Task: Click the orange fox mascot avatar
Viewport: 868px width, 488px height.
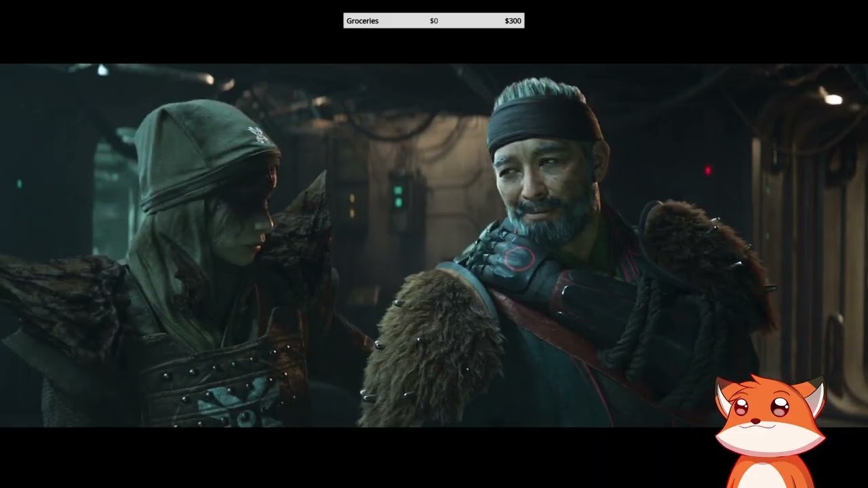Action: tap(770, 431)
